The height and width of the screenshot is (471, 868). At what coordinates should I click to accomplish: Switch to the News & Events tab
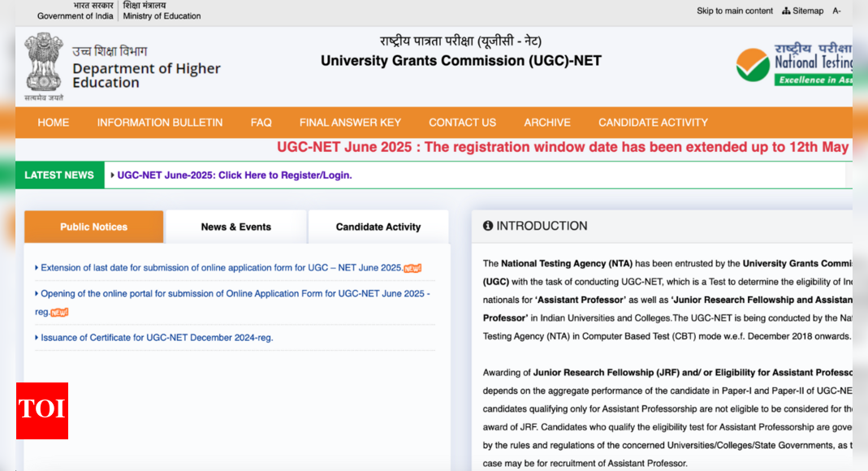pos(236,227)
